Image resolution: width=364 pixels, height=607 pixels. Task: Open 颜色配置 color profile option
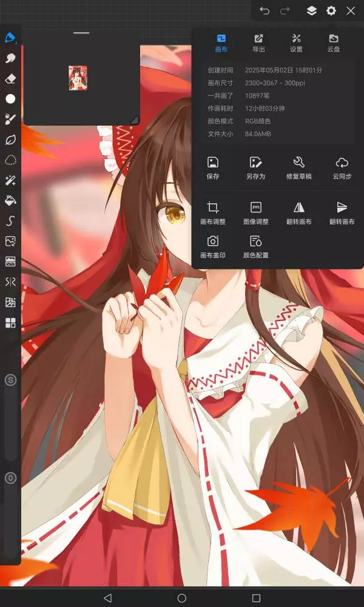click(255, 247)
